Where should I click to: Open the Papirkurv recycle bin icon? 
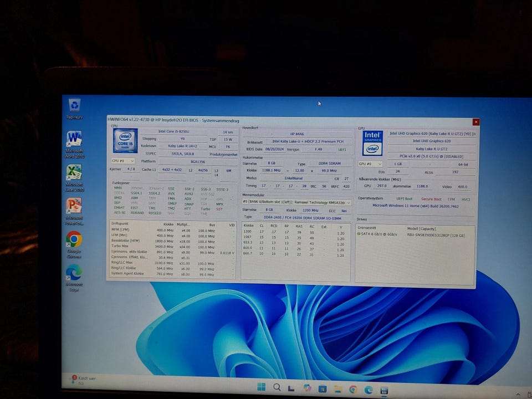point(74,109)
